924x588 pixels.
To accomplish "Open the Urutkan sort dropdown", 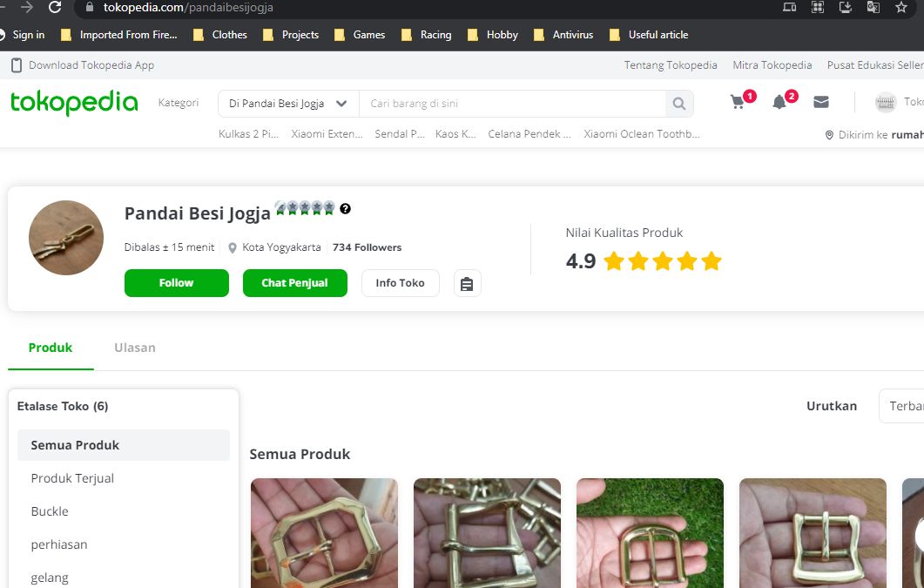I will (901, 406).
